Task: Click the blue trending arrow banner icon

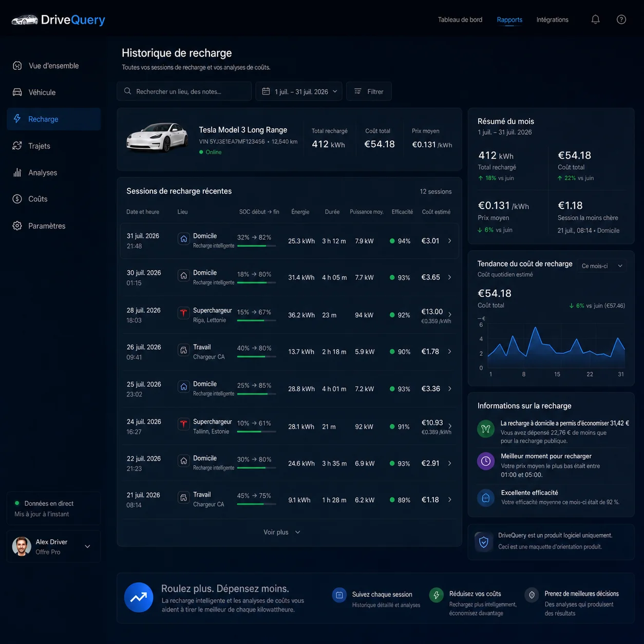Action: 139,597
